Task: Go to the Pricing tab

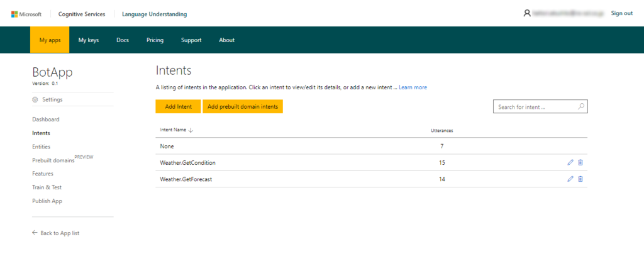Action: [x=155, y=40]
